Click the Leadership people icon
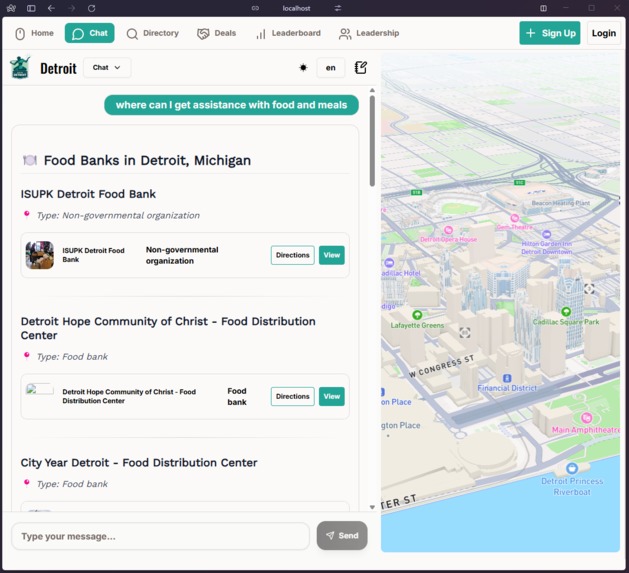The image size is (629, 573). [345, 34]
